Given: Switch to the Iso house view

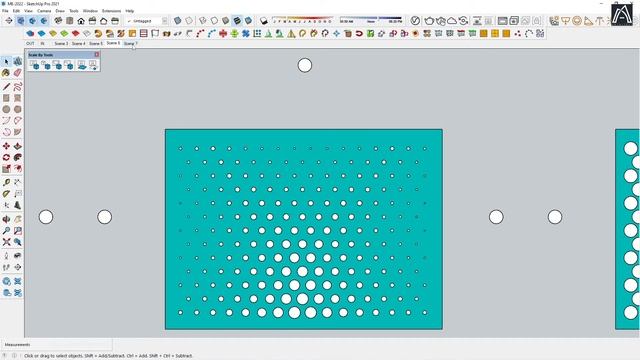Looking at the screenshot, I should coord(58,20).
